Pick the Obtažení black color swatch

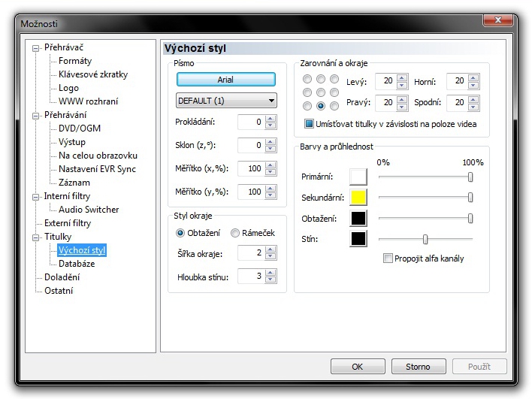(x=358, y=218)
